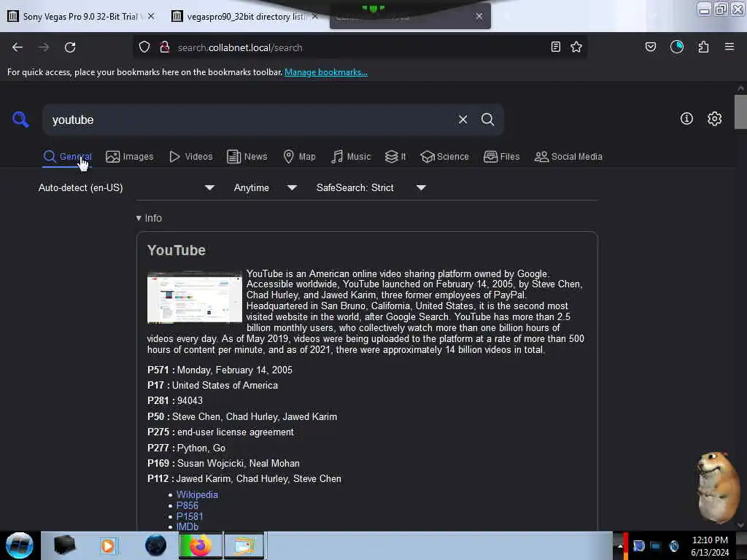
Task: Reload the current page
Action: (70, 47)
